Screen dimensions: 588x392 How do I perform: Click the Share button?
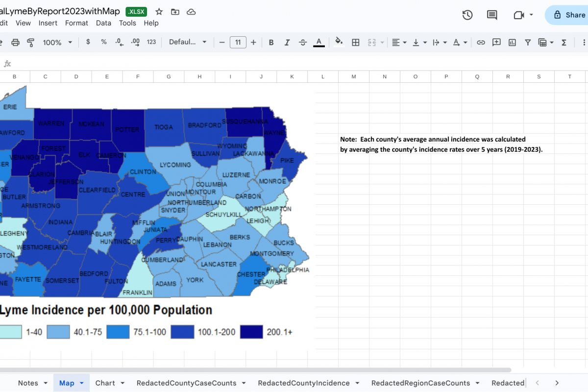pos(568,15)
